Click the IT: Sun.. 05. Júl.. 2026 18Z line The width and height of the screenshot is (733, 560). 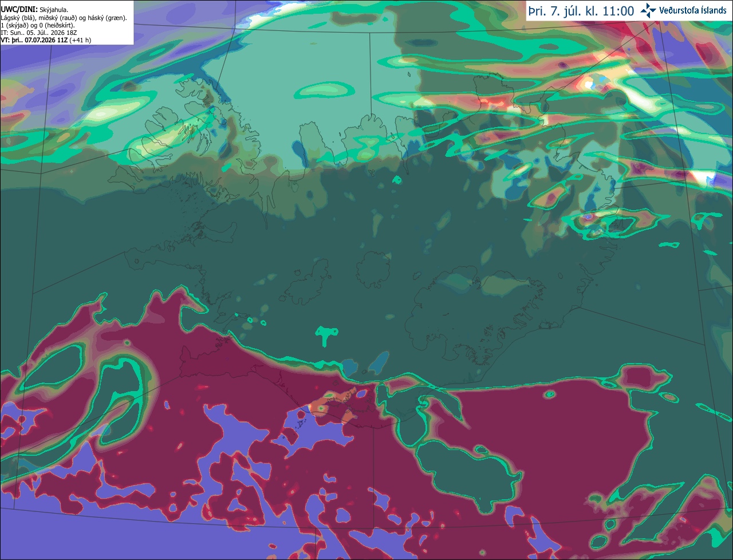39,33
